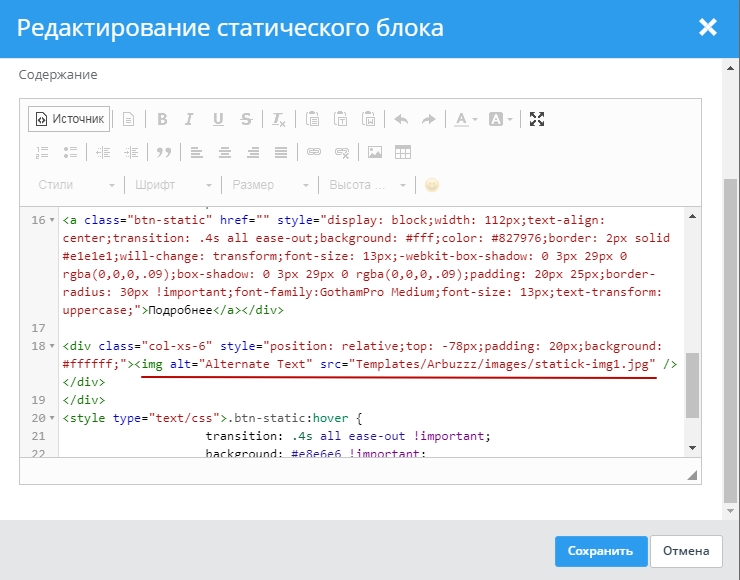Open the Шрифт font dropdown
The width and height of the screenshot is (740, 580).
pos(171,185)
